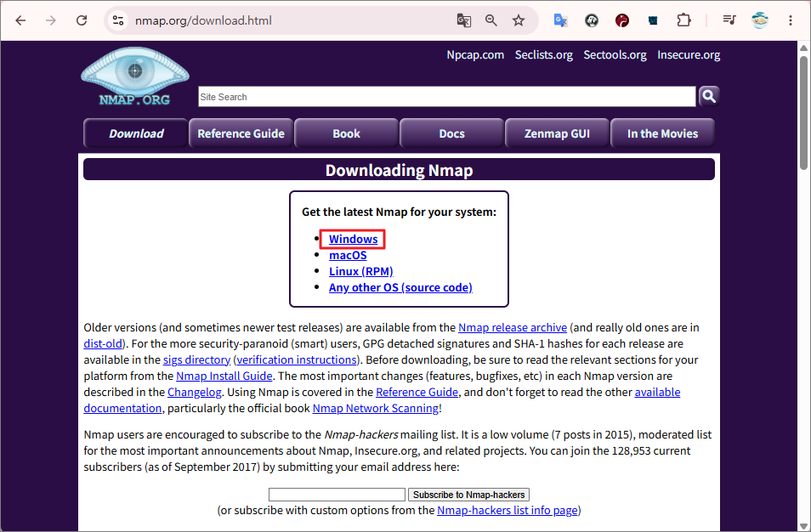Visit the Npcap.com link
The width and height of the screenshot is (811, 532).
click(x=475, y=54)
